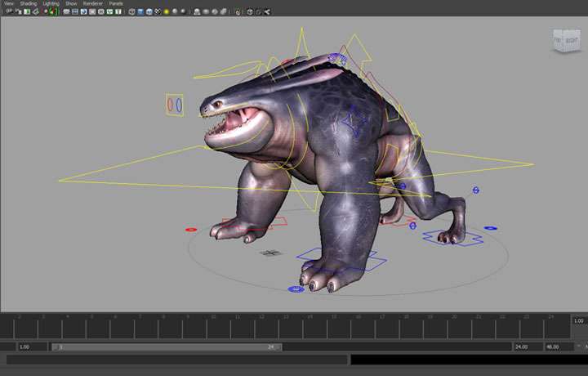The image size is (588, 376).
Task: Click the Image Plane icon
Action: [36, 11]
